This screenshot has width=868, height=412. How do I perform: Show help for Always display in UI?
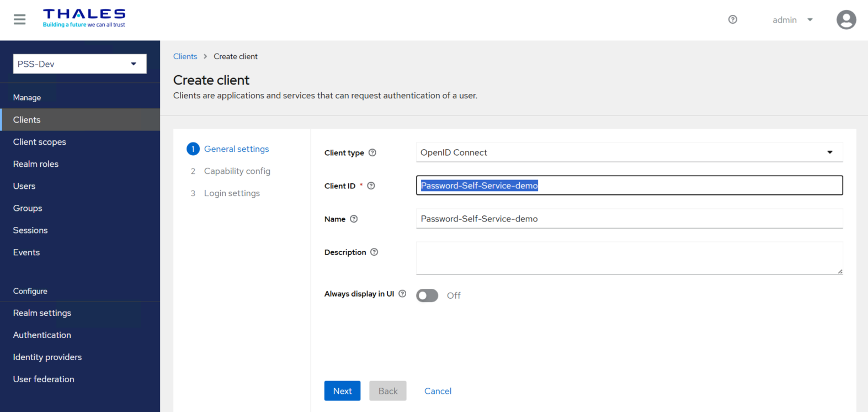(402, 294)
